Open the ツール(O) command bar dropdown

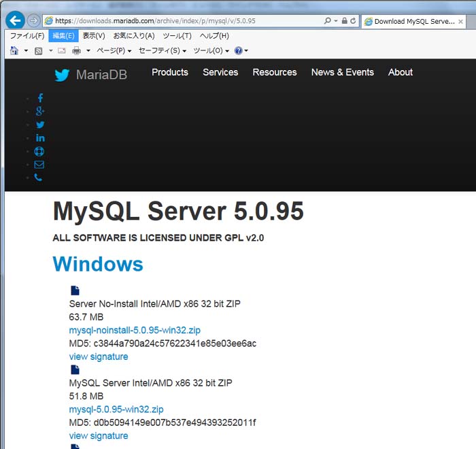tap(211, 50)
